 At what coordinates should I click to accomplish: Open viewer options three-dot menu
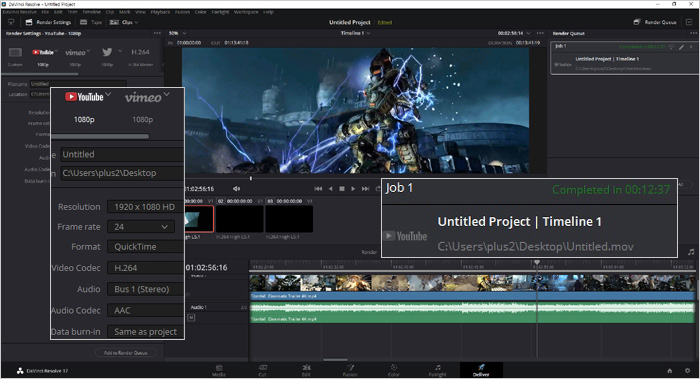(540, 33)
